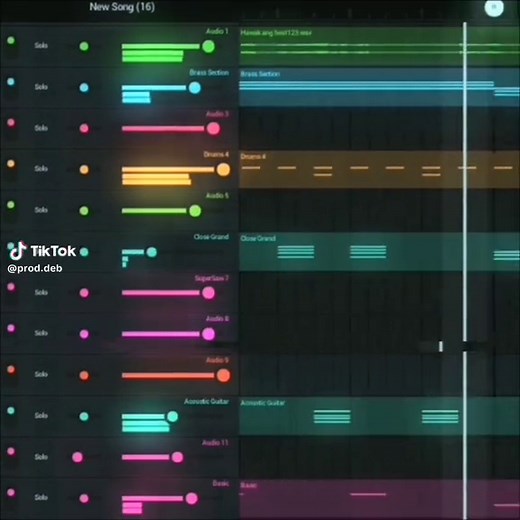520x520 pixels.
Task: Select the blue Brass Section MIDI clip
Action: click(x=379, y=88)
